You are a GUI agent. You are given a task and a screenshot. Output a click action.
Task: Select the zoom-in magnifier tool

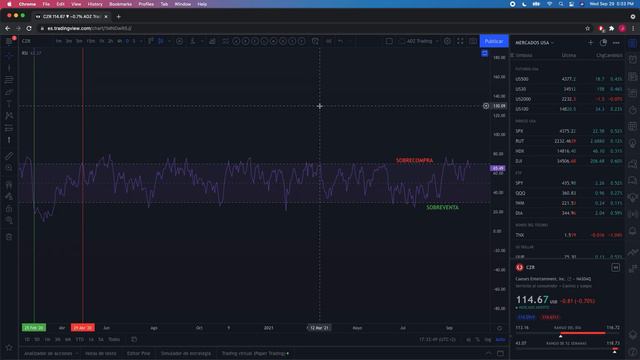tap(9, 168)
